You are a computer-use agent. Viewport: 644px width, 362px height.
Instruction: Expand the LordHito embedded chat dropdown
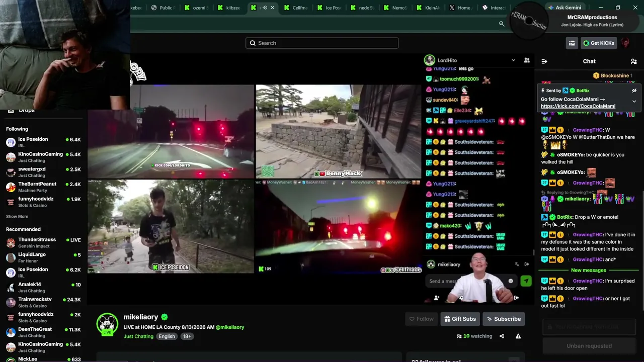pos(513,60)
